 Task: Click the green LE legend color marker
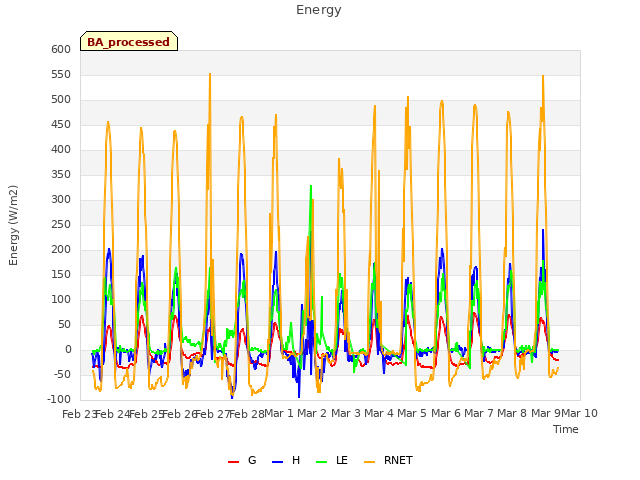(x=322, y=462)
